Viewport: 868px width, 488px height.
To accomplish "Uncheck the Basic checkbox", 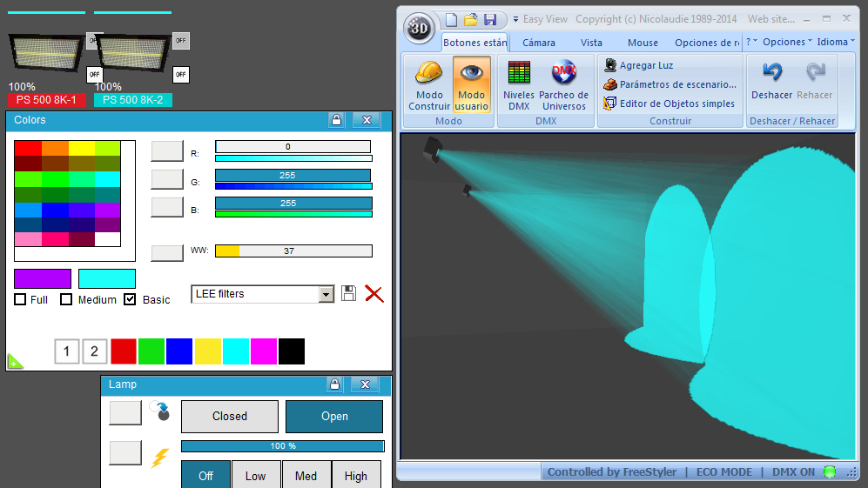I will (x=130, y=299).
